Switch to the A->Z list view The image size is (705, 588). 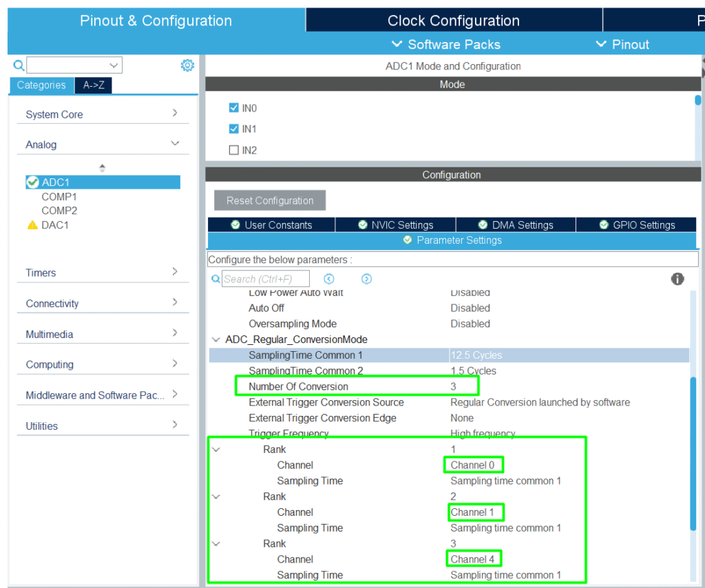pyautogui.click(x=93, y=85)
